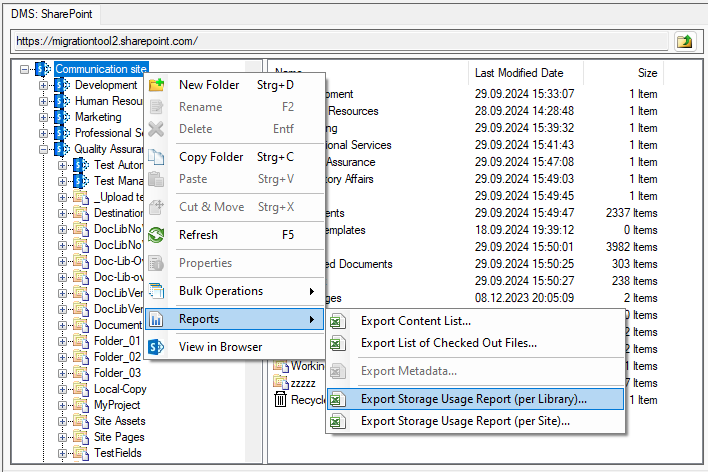Click the 3982 Items size cell
This screenshot has height=472, width=708.
tap(631, 247)
